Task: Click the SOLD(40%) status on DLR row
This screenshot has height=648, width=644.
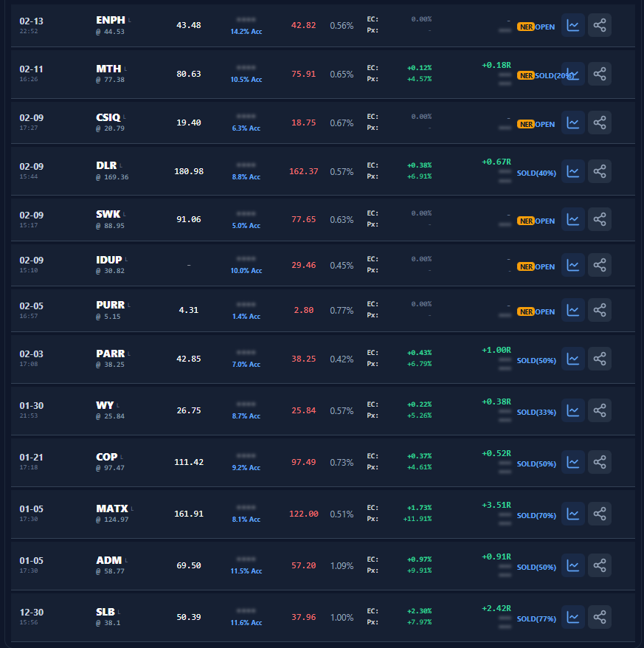Action: click(536, 173)
